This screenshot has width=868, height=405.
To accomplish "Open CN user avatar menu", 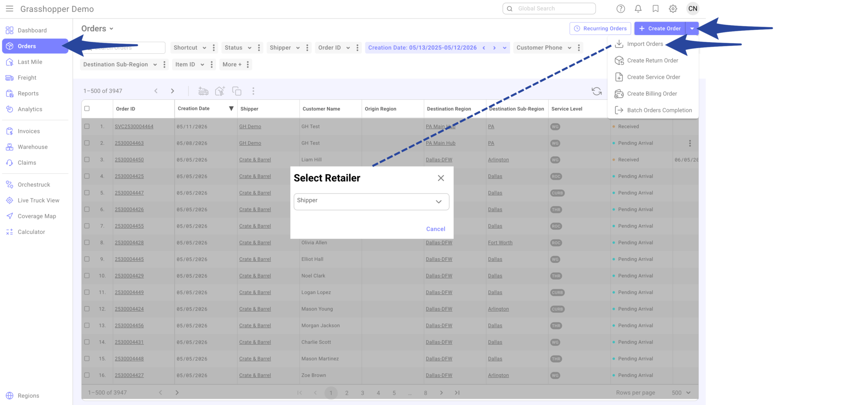I will pos(693,9).
